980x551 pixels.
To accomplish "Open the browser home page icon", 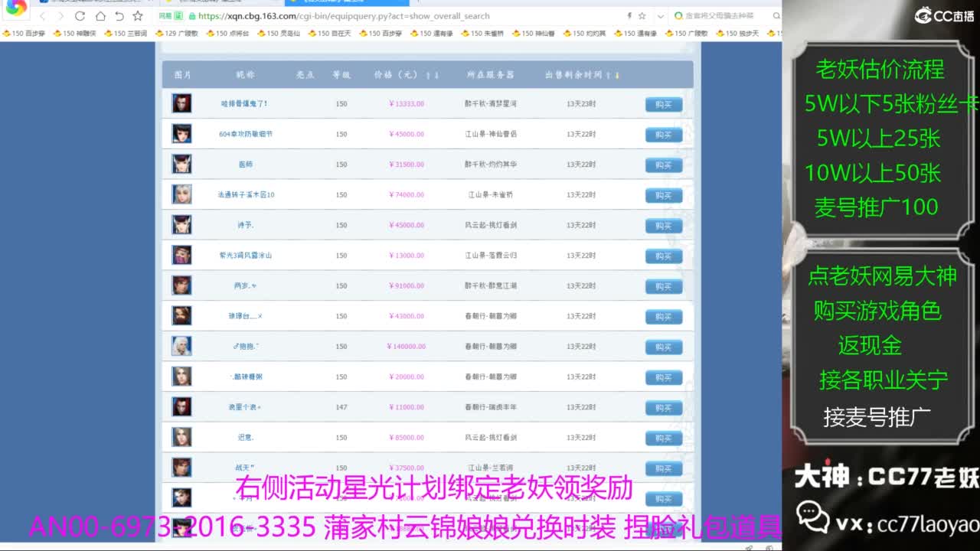I will coord(100,16).
